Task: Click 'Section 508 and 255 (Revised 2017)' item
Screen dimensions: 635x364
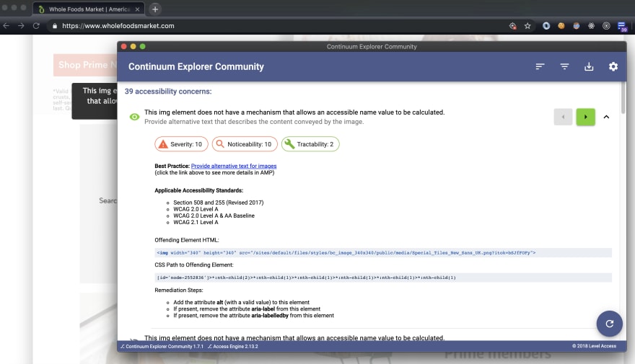Action: (x=218, y=203)
